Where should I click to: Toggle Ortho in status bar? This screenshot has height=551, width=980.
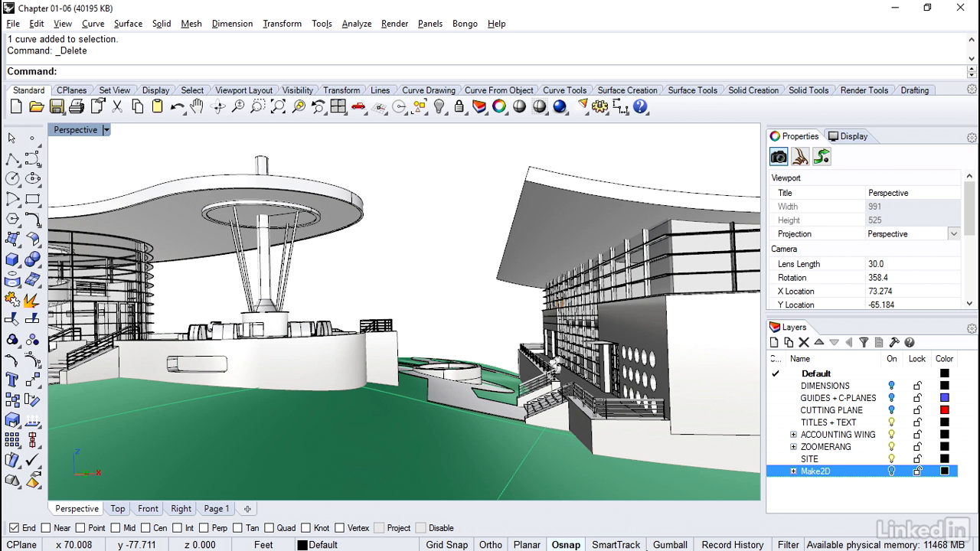tap(491, 545)
